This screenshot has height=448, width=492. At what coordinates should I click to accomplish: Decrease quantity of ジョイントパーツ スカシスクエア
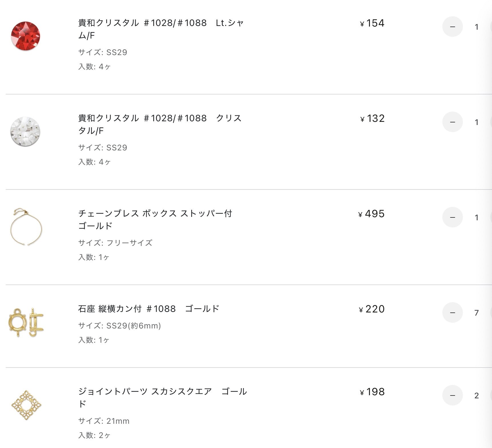(452, 395)
